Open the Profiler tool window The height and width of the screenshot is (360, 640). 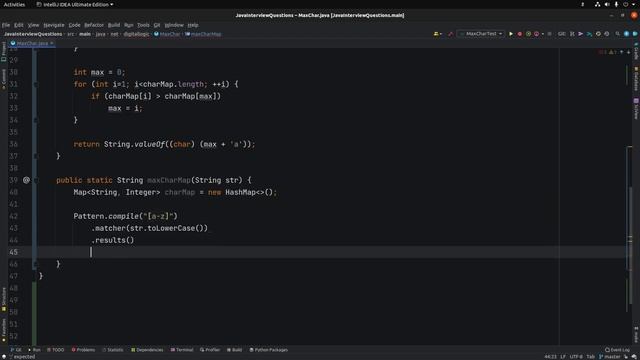(210, 350)
